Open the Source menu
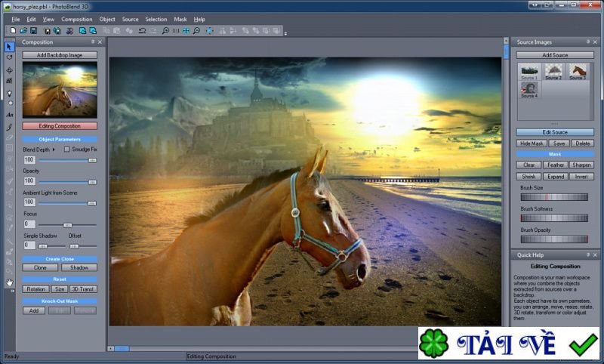 click(130, 20)
